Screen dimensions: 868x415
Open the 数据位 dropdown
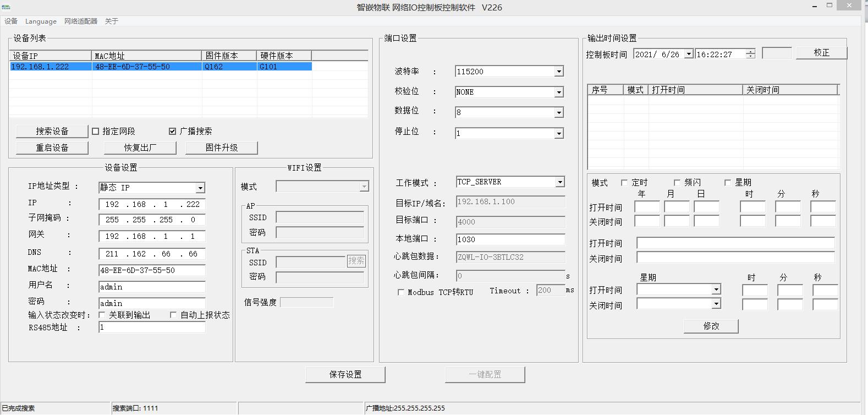tap(559, 112)
